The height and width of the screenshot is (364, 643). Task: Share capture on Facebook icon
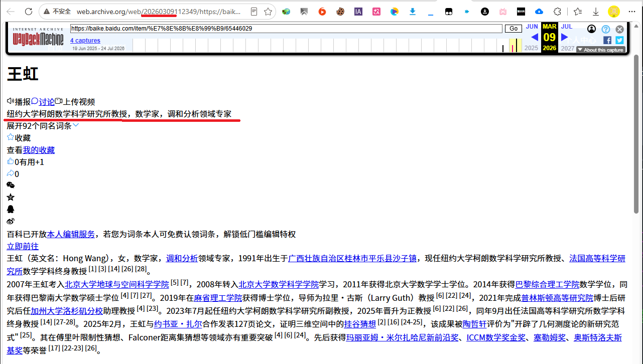coord(607,40)
